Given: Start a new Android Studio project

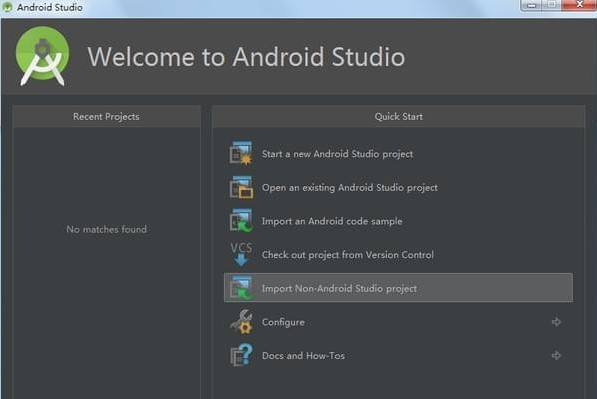Looking at the screenshot, I should [x=337, y=154].
